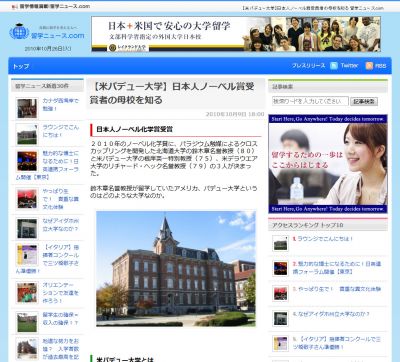400x362 pixels.
Task: Click the Twitter icon in navigation bar
Action: coord(334,66)
